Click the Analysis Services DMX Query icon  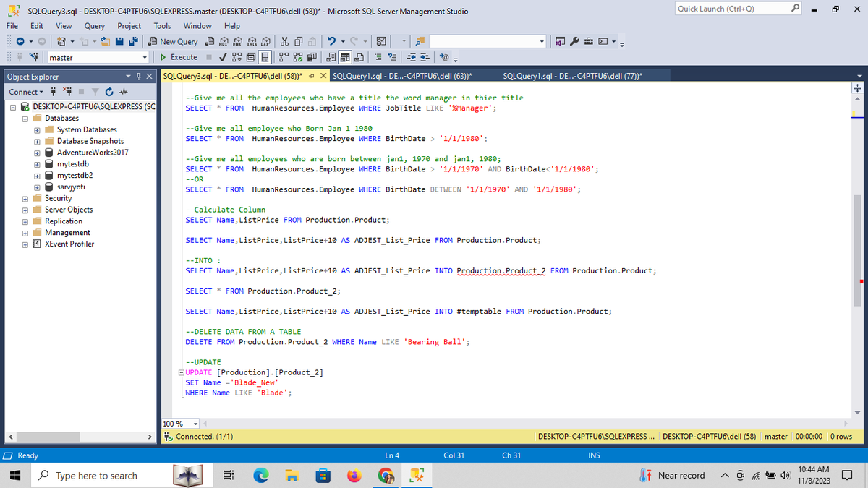pos(238,42)
